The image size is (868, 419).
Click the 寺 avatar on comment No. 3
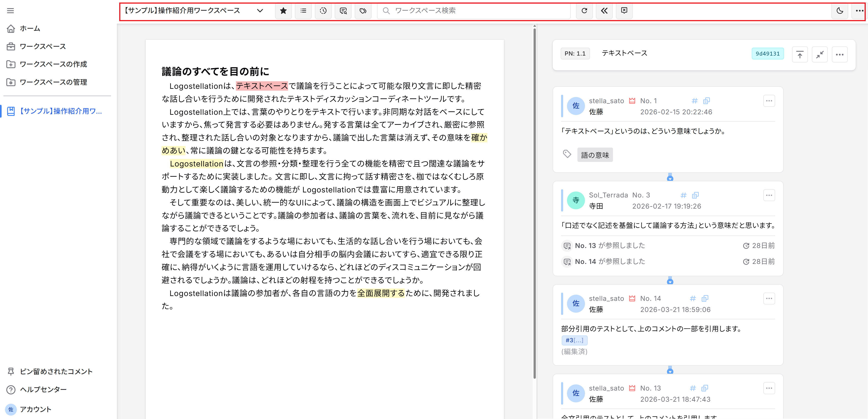pyautogui.click(x=576, y=200)
